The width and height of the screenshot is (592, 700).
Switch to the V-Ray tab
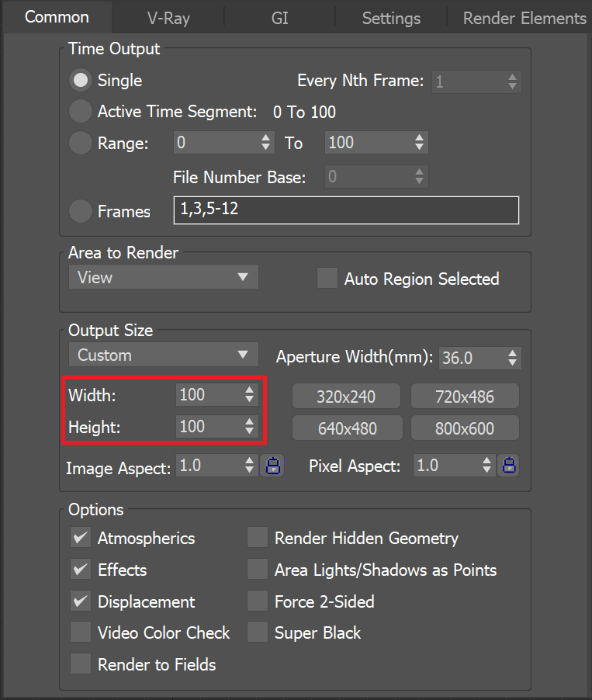click(168, 17)
